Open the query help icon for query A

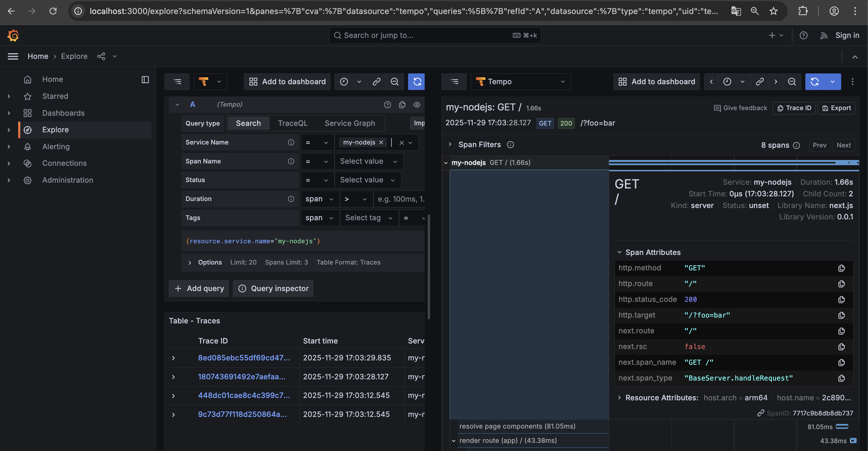(387, 105)
